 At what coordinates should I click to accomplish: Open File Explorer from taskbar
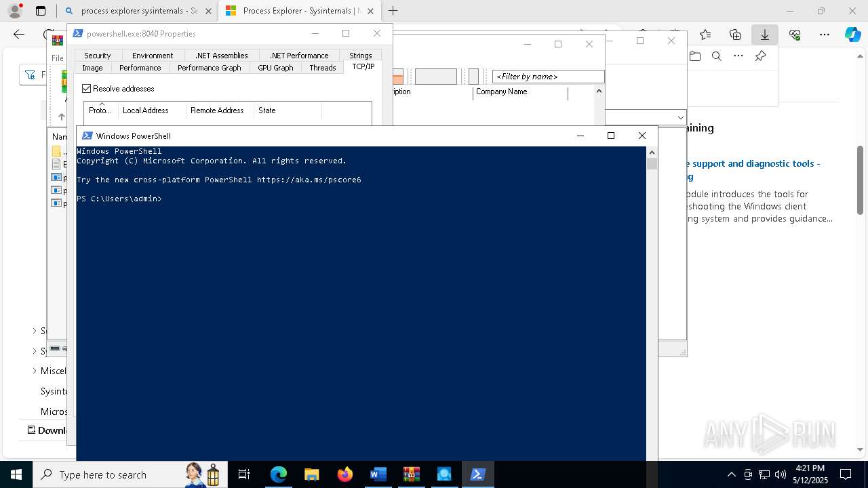pyautogui.click(x=311, y=474)
